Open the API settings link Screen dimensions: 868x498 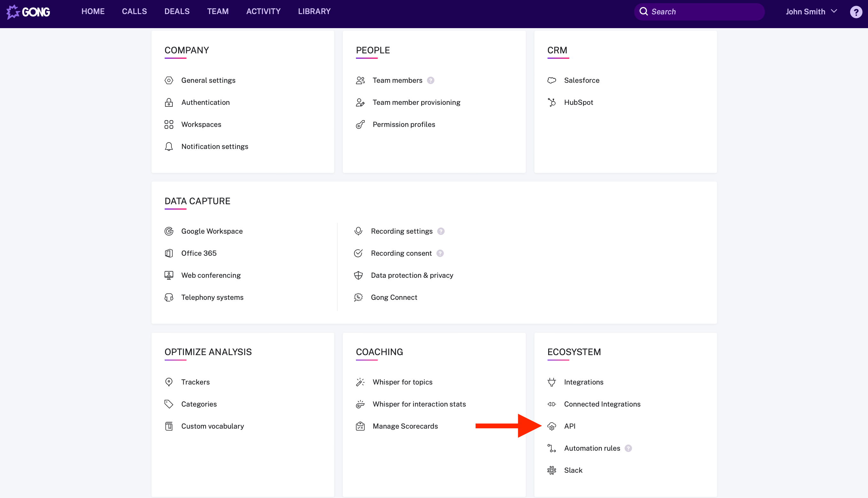[570, 426]
